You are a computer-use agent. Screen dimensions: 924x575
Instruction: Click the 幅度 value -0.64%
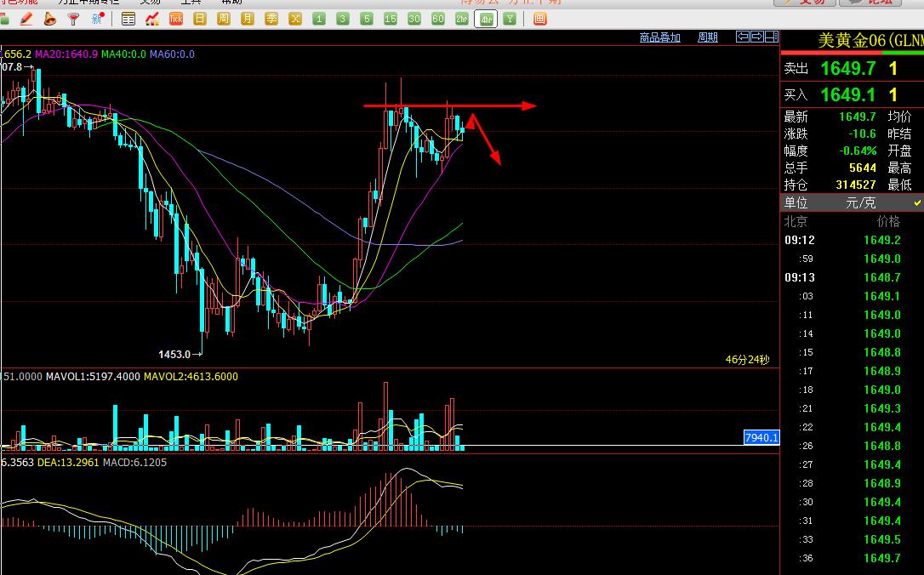coord(858,151)
